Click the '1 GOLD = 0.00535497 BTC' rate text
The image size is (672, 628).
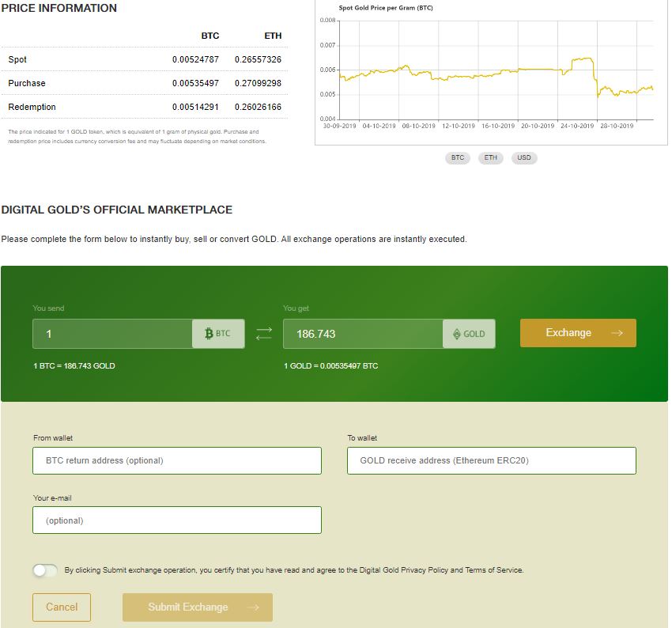pyautogui.click(x=330, y=365)
